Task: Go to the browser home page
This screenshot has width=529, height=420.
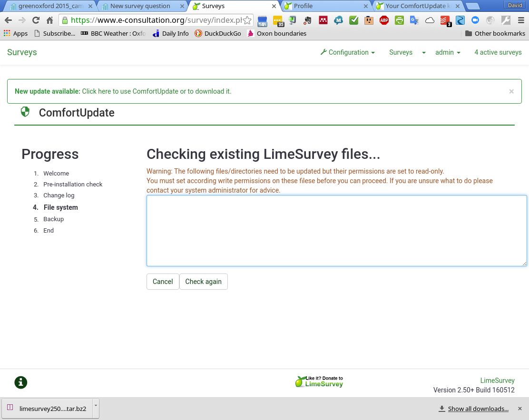Action: pyautogui.click(x=49, y=20)
